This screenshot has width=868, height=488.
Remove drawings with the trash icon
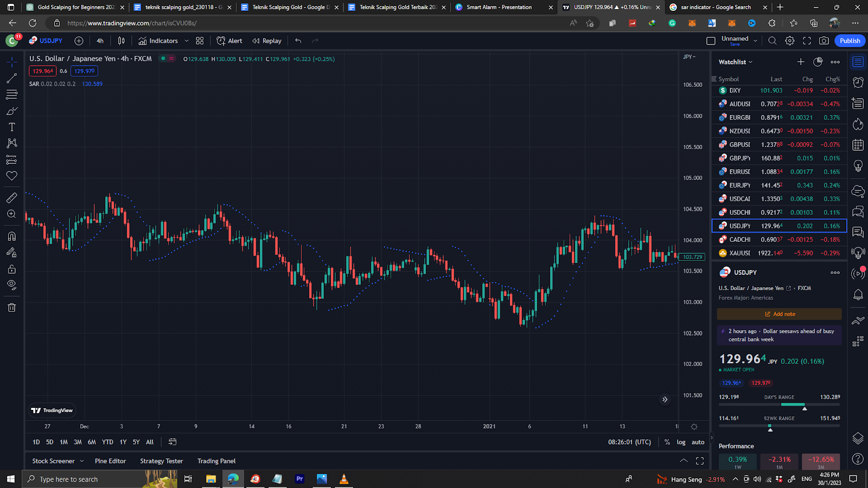click(11, 307)
